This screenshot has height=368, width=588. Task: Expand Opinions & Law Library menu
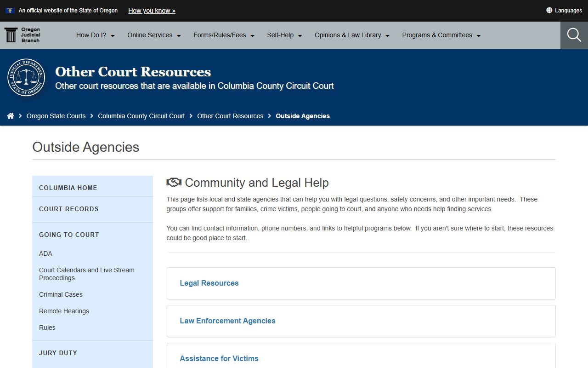[352, 35]
